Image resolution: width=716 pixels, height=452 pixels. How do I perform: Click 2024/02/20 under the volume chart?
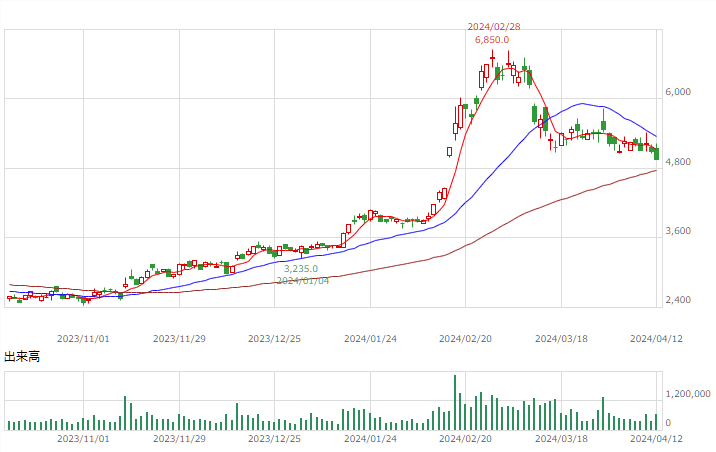coord(465,439)
